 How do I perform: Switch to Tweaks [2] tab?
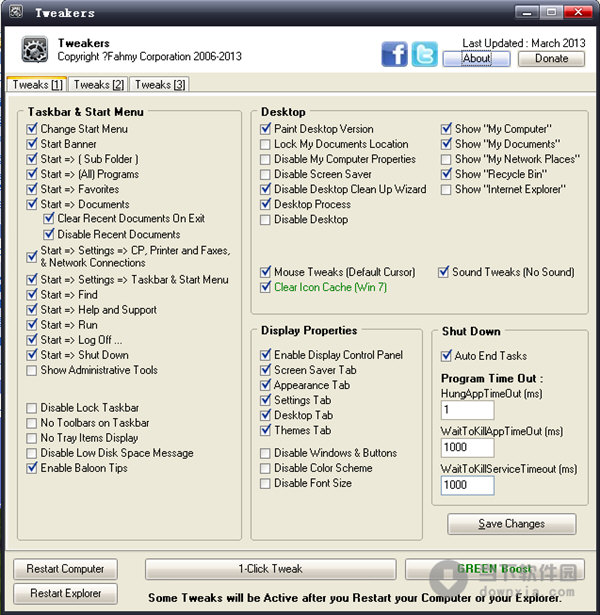point(98,84)
